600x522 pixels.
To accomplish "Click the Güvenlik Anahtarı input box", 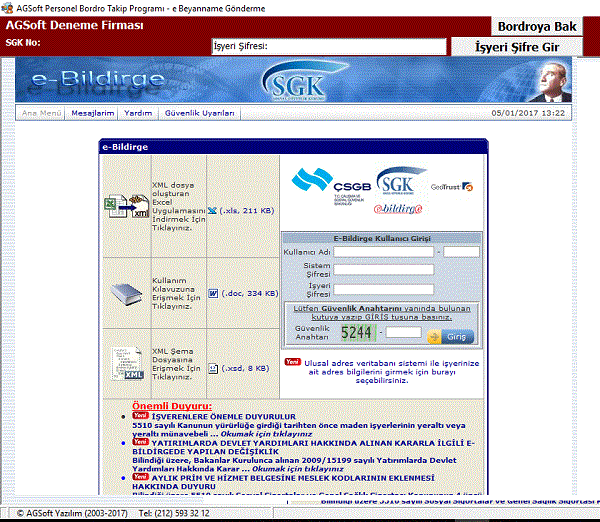I will tap(403, 332).
